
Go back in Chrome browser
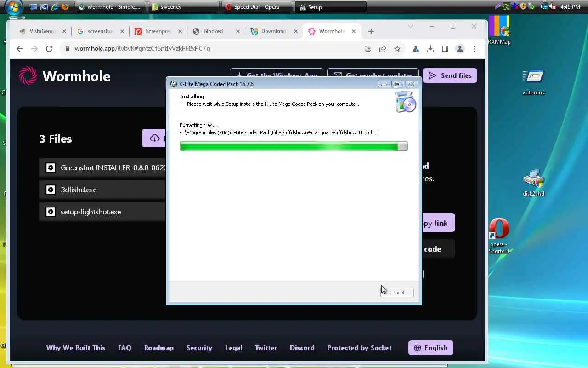[x=19, y=49]
